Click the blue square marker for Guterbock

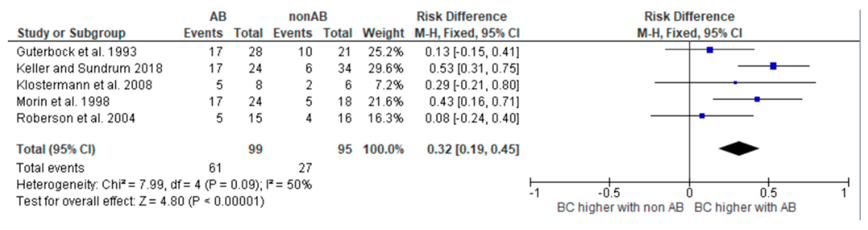[710, 50]
